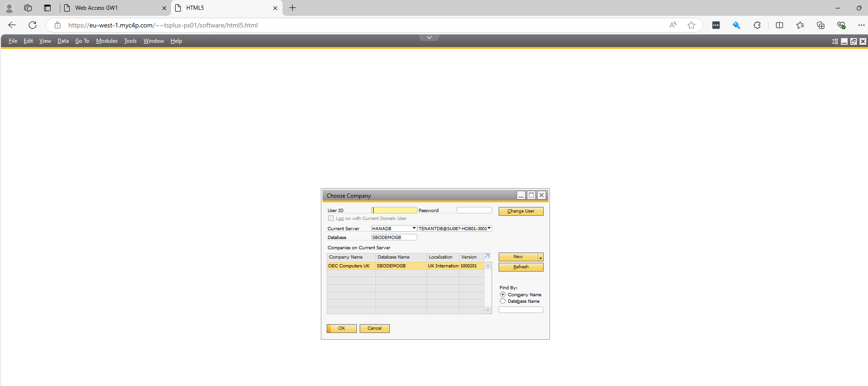Open the Help menu

point(176,41)
